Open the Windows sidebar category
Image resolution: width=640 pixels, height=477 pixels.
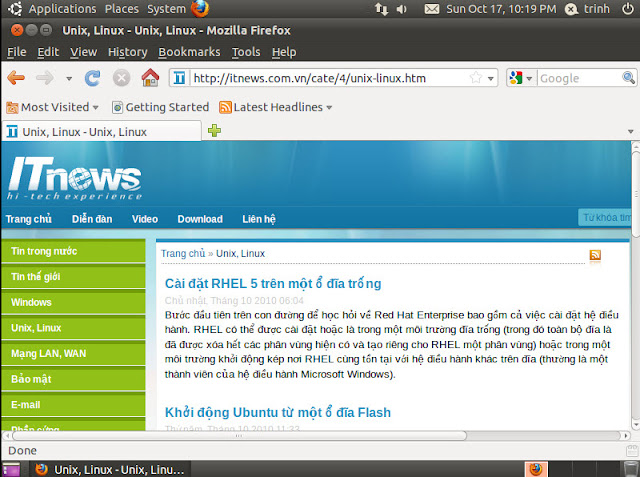[73, 302]
